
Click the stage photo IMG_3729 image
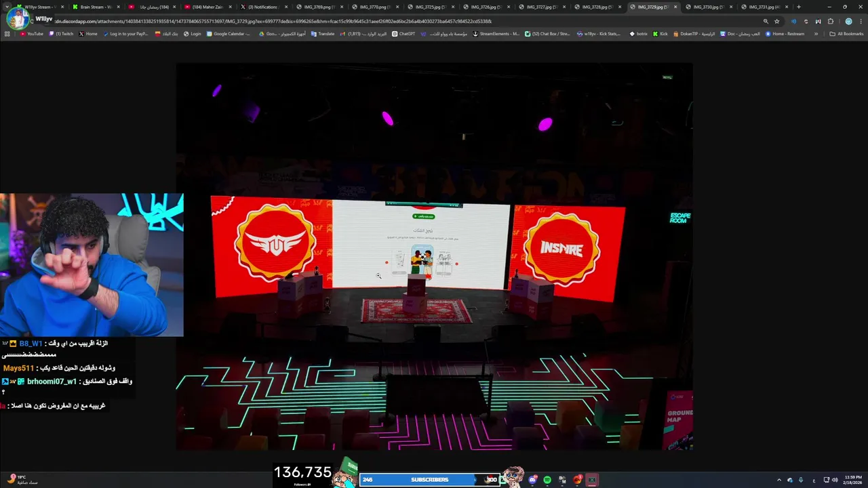[434, 257]
